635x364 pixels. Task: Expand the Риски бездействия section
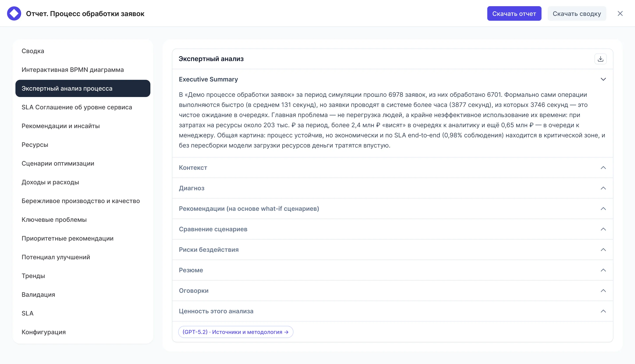tap(603, 250)
